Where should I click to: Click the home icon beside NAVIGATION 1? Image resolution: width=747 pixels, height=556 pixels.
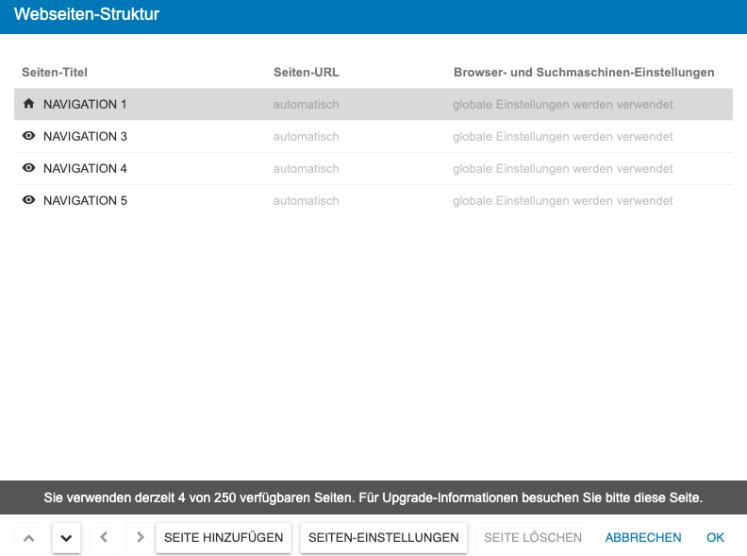coord(28,104)
